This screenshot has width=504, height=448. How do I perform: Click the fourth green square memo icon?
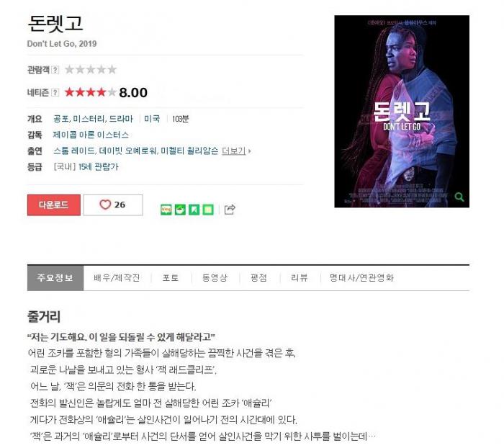point(208,210)
